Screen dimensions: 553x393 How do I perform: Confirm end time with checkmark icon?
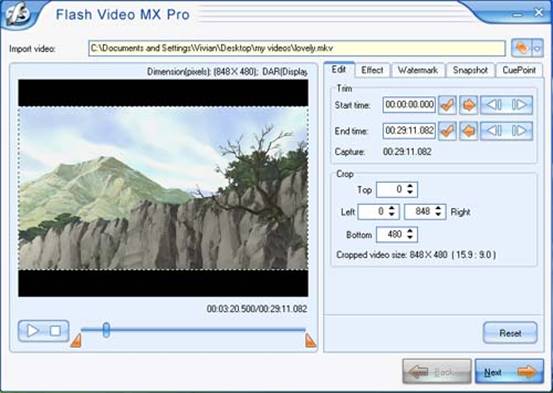[447, 131]
